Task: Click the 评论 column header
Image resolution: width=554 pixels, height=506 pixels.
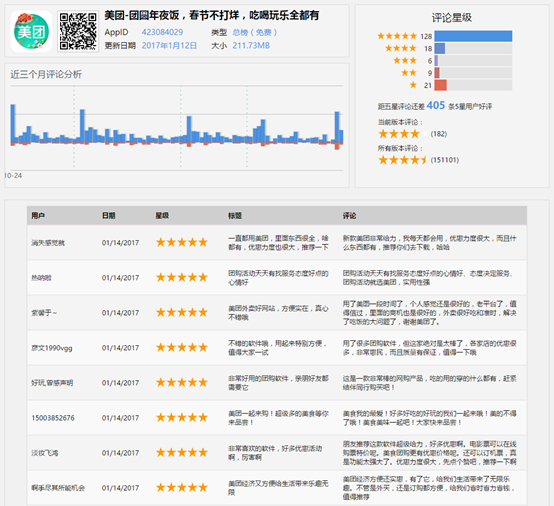Action: coord(349,216)
